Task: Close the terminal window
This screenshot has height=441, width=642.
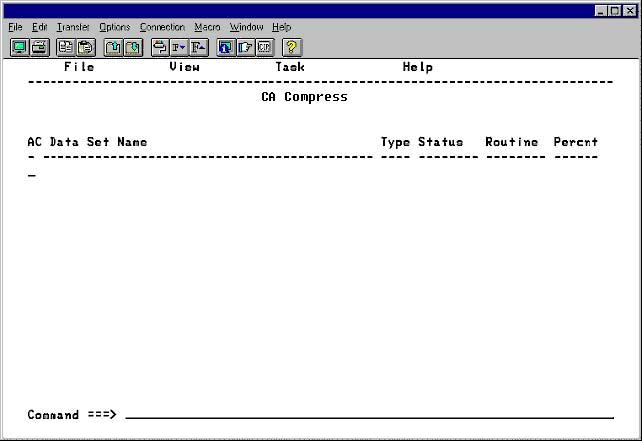Action: coord(630,11)
